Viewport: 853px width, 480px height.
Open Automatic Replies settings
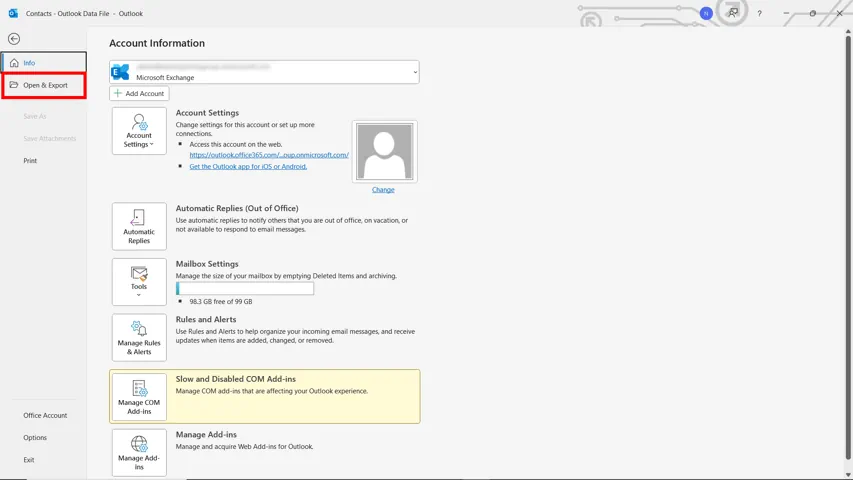pyautogui.click(x=139, y=226)
